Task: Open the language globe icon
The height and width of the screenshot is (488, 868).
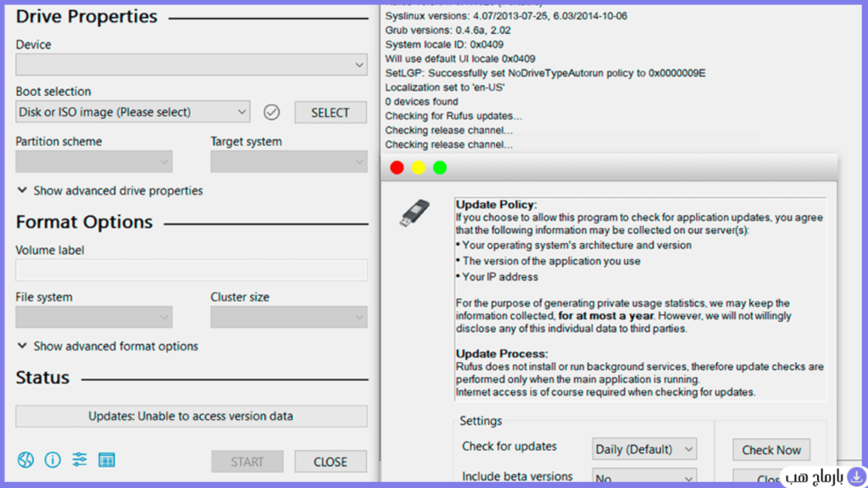Action: pos(25,460)
